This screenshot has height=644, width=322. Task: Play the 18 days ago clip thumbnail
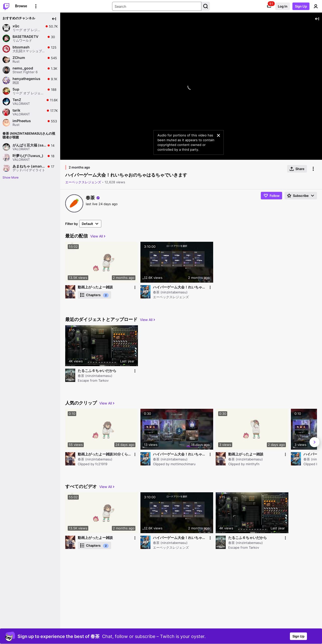tap(177, 429)
